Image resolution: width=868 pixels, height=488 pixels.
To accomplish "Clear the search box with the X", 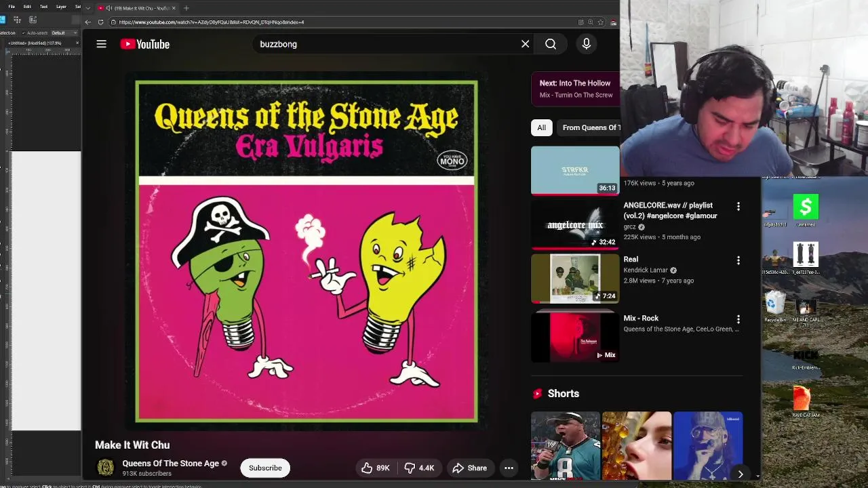I will (x=525, y=44).
